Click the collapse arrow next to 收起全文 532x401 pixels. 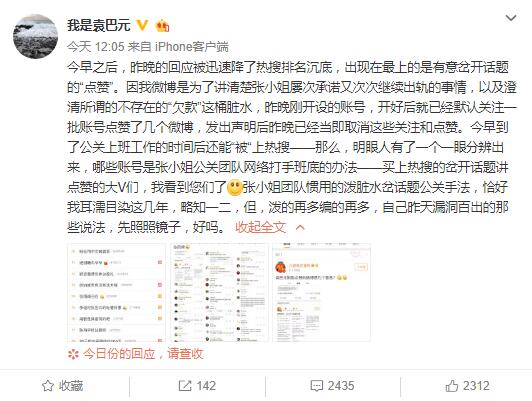tap(300, 227)
